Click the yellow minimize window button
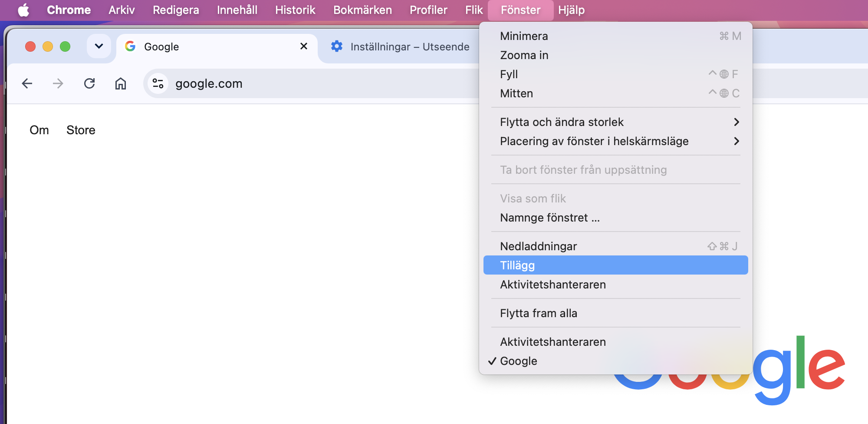The image size is (868, 424). (48, 46)
